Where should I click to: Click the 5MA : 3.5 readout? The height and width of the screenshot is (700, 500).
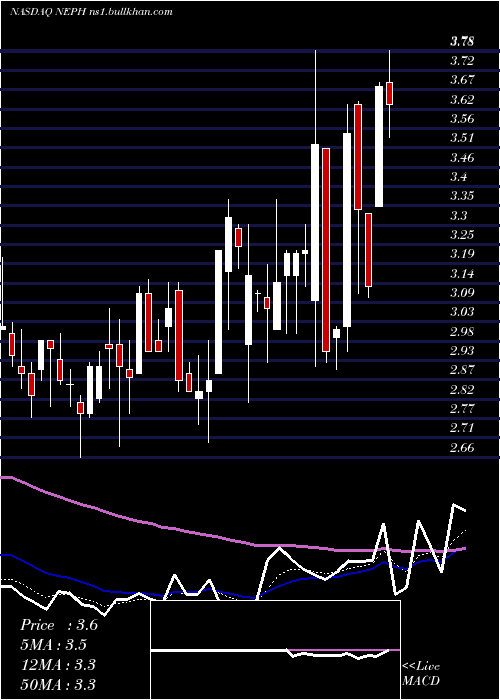click(x=54, y=645)
